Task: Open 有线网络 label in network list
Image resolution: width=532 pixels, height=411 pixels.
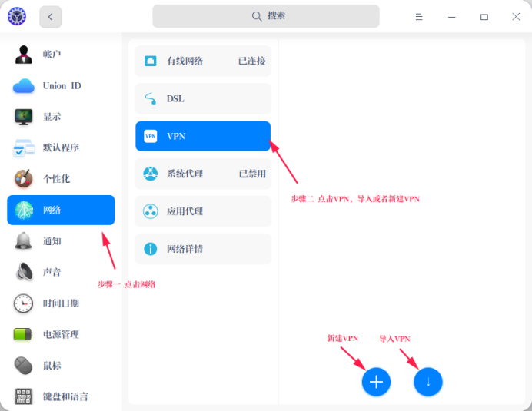Action: click(x=185, y=61)
